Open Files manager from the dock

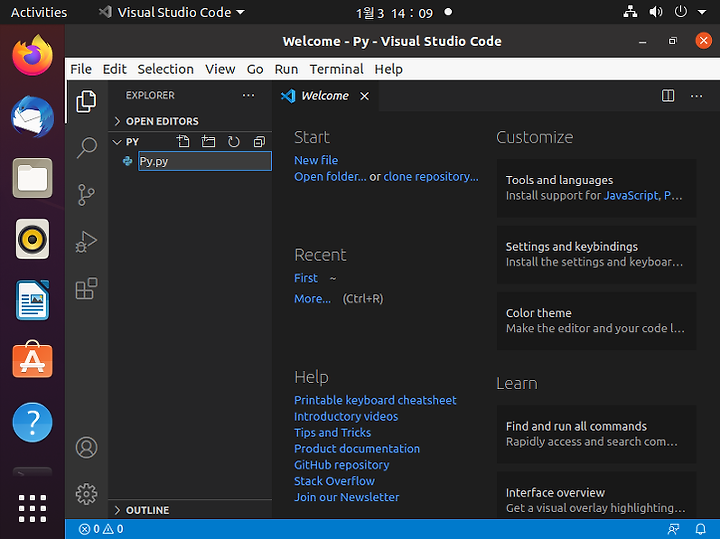32,178
